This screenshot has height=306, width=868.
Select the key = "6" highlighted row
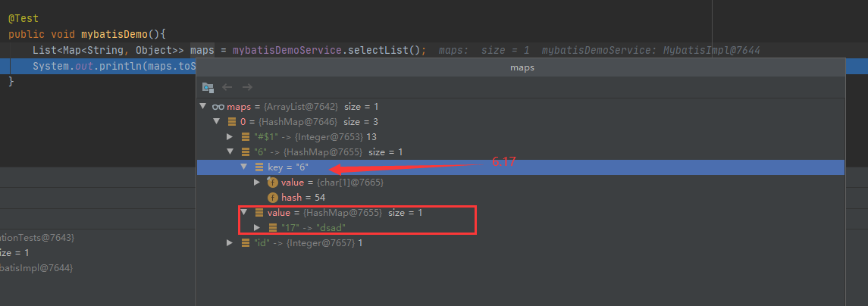click(x=521, y=167)
